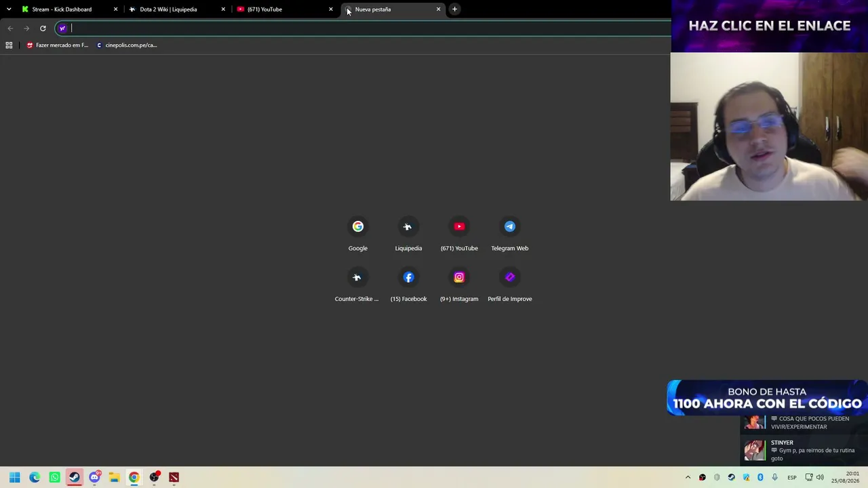
Task: Open the cinepolis.com.pe bookmark
Action: 127,45
